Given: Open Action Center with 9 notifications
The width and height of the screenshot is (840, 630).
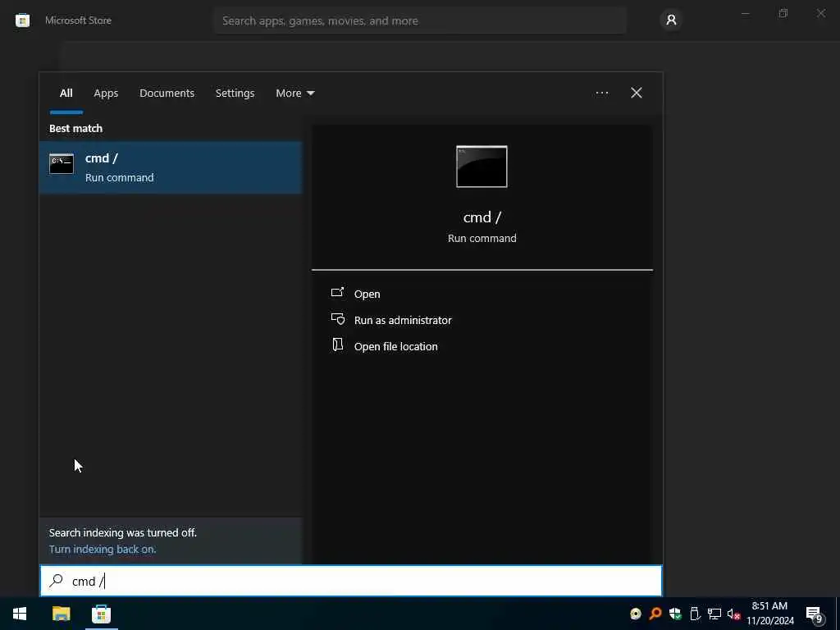Looking at the screenshot, I should coord(815,614).
